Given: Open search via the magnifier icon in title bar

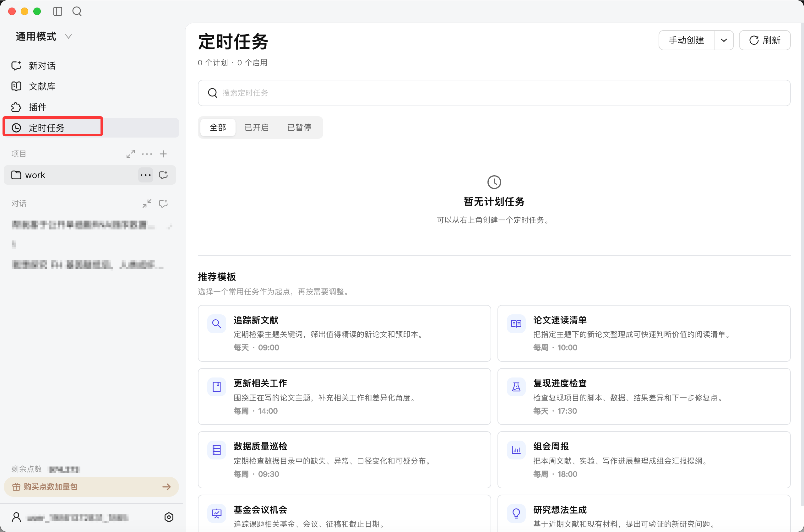Looking at the screenshot, I should (77, 11).
